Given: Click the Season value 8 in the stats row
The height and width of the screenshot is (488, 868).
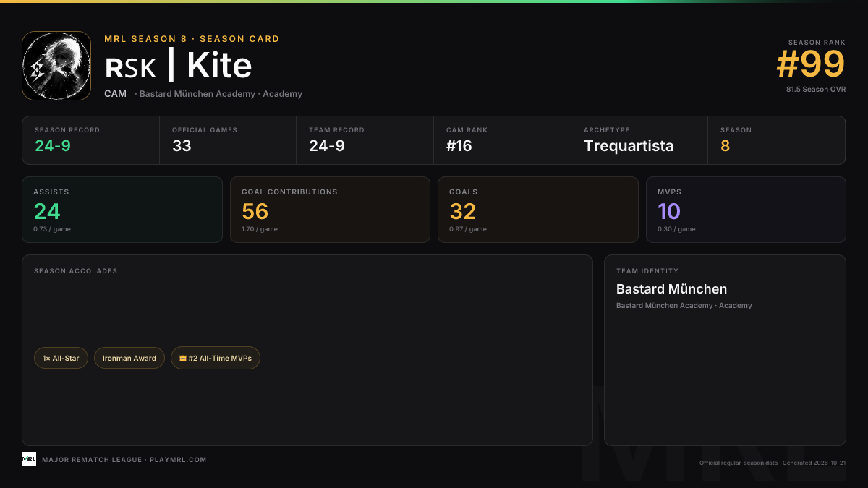Looking at the screenshot, I should (725, 146).
